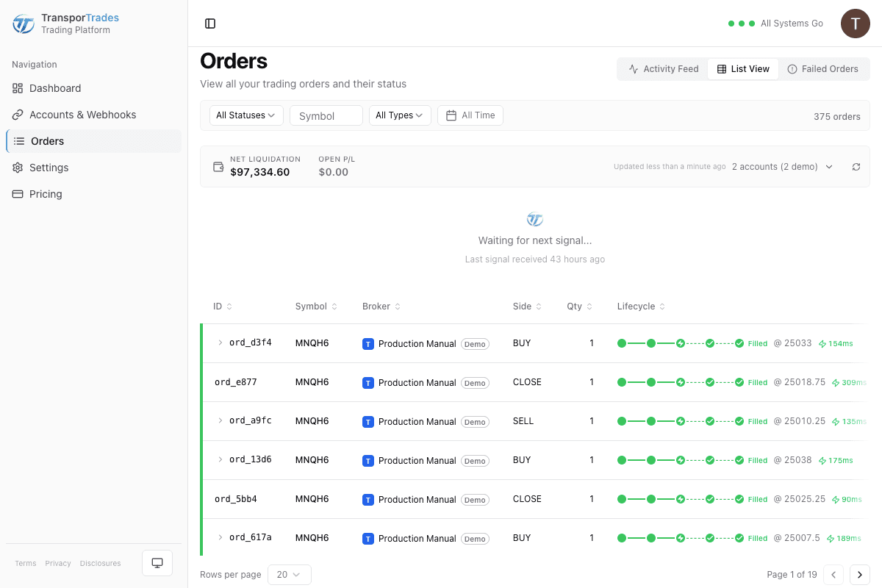Expand order row ord_13d6
Screen dimensions: 882x588
220,459
